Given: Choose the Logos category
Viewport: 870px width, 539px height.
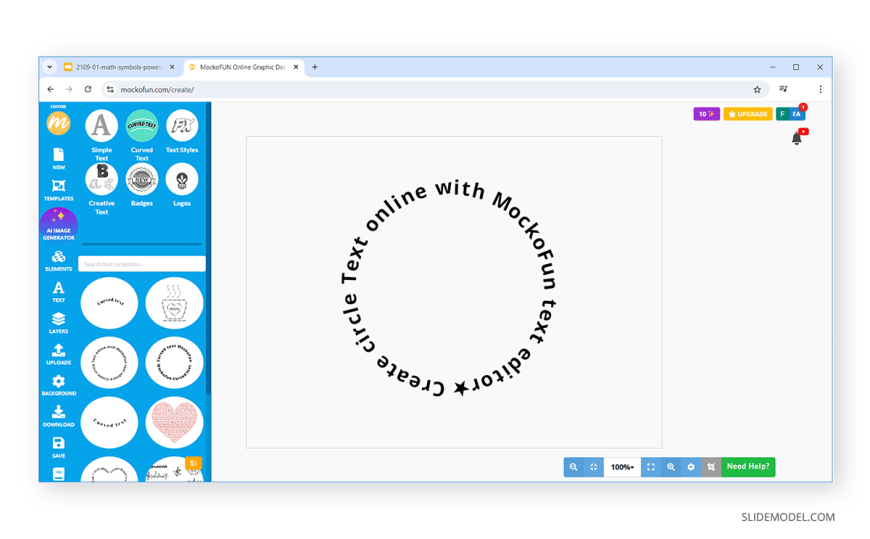Looking at the screenshot, I should point(182,185).
